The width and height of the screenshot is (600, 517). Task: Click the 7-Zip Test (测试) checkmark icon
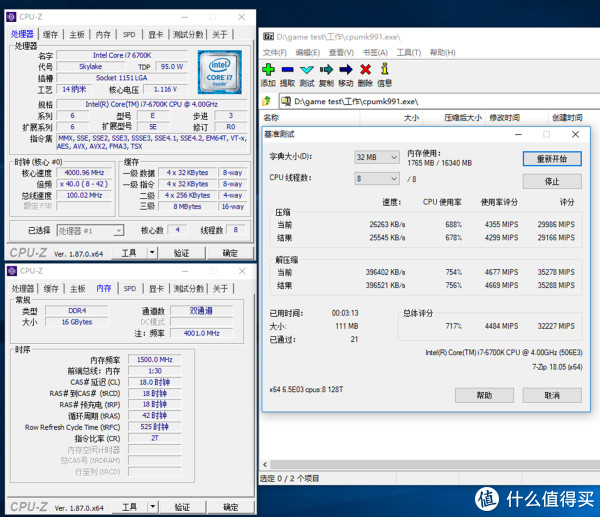coord(307,70)
